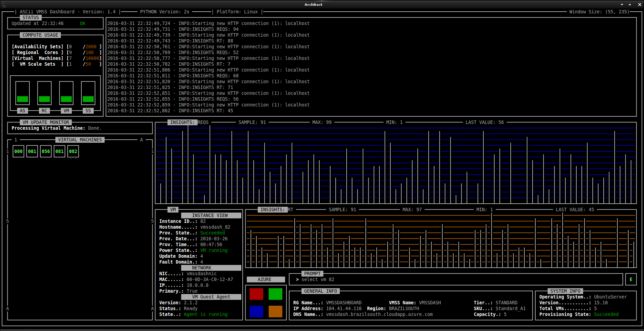Click the application icon in title bar

(4, 4)
